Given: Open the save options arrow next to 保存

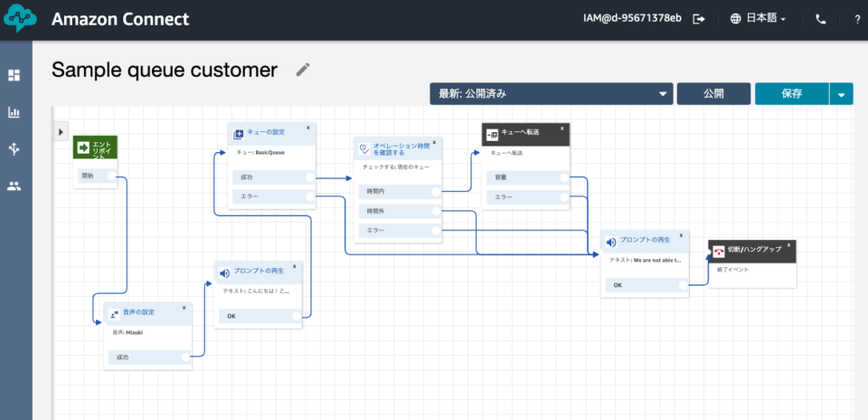Looking at the screenshot, I should (842, 94).
